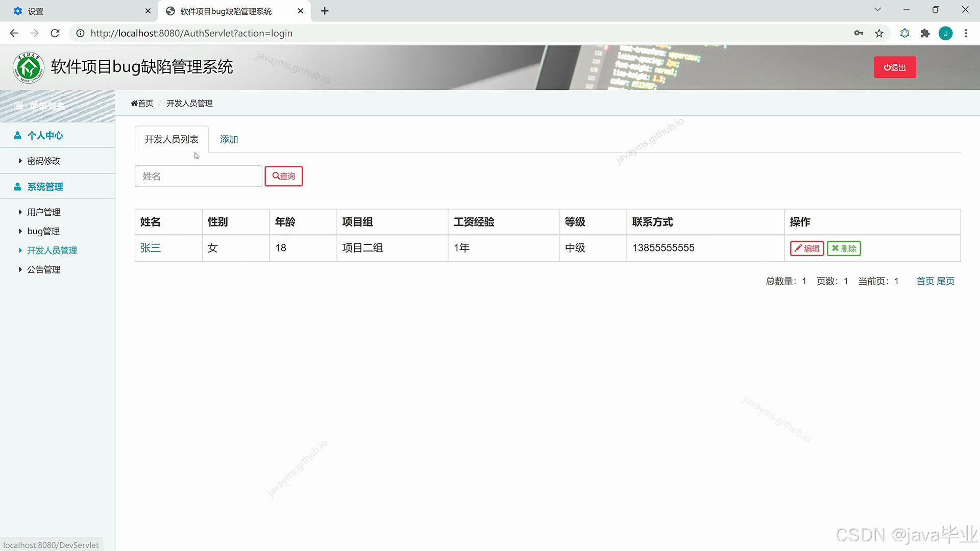Click the address bar URL
Image resolution: width=980 pixels, height=551 pixels.
pos(191,33)
